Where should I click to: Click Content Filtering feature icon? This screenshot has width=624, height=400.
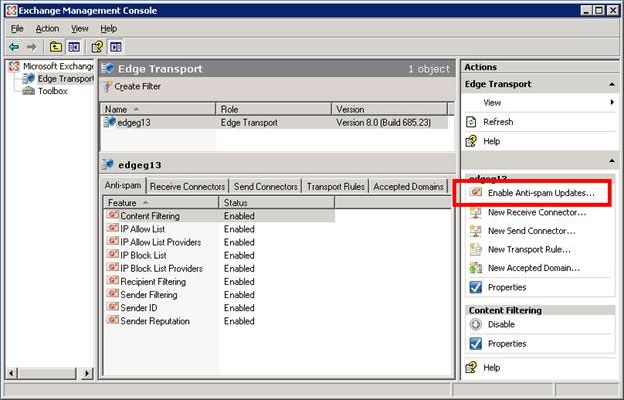[113, 215]
